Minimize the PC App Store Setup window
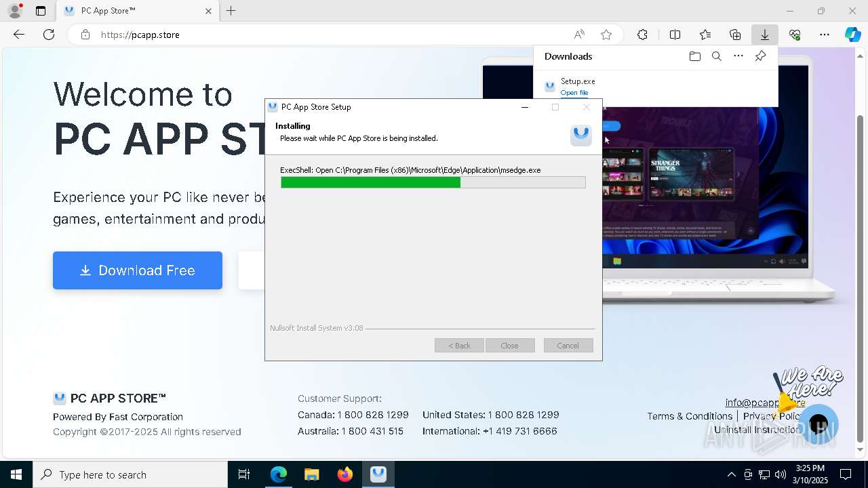Viewport: 868px width, 488px height. (524, 107)
